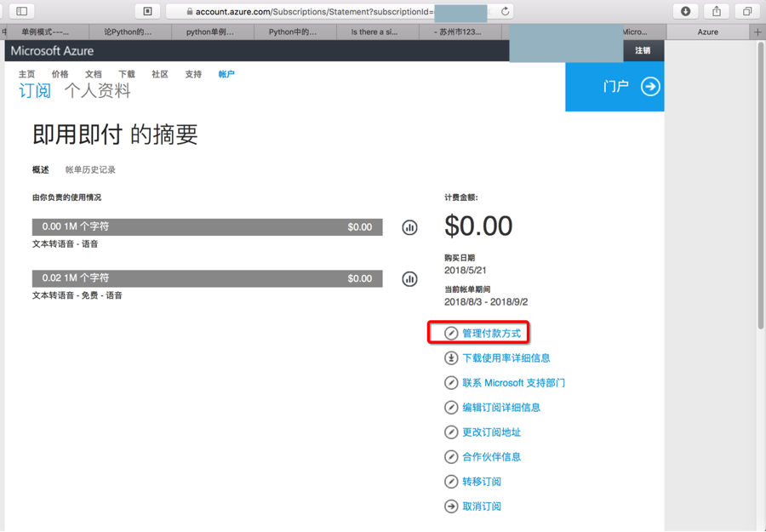Switch to browser tab Azure
Viewport: 766px width, 532px height.
tap(708, 31)
